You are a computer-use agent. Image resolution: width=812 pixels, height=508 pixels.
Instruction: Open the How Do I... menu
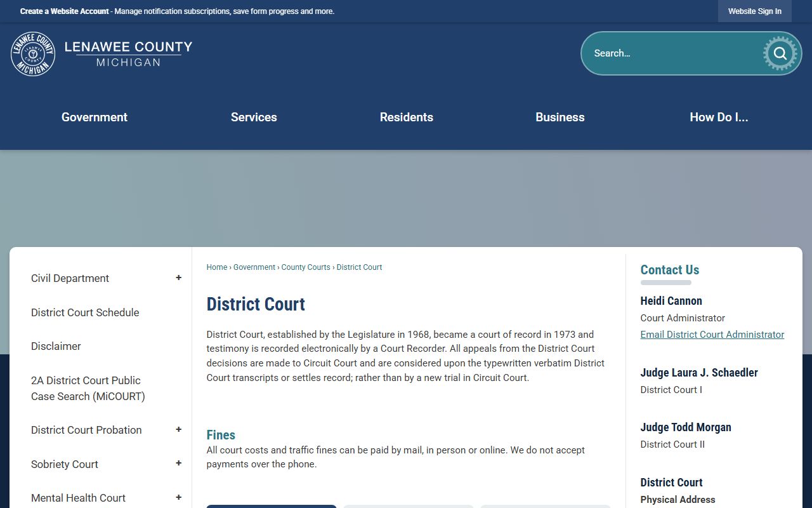click(x=719, y=117)
